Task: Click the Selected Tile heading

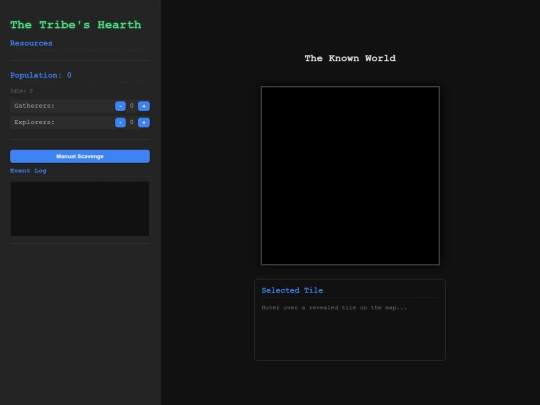Action: [292, 290]
